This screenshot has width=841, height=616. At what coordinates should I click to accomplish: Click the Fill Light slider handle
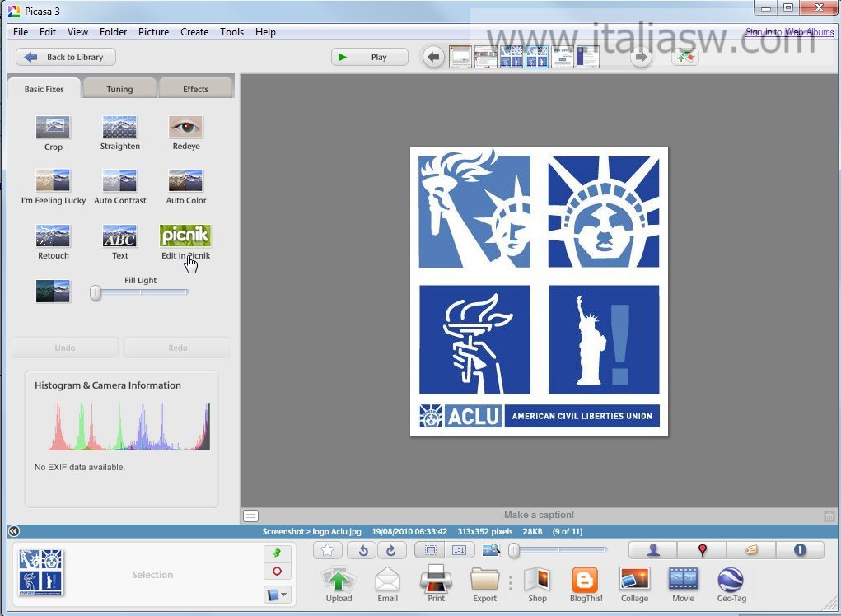coord(96,292)
